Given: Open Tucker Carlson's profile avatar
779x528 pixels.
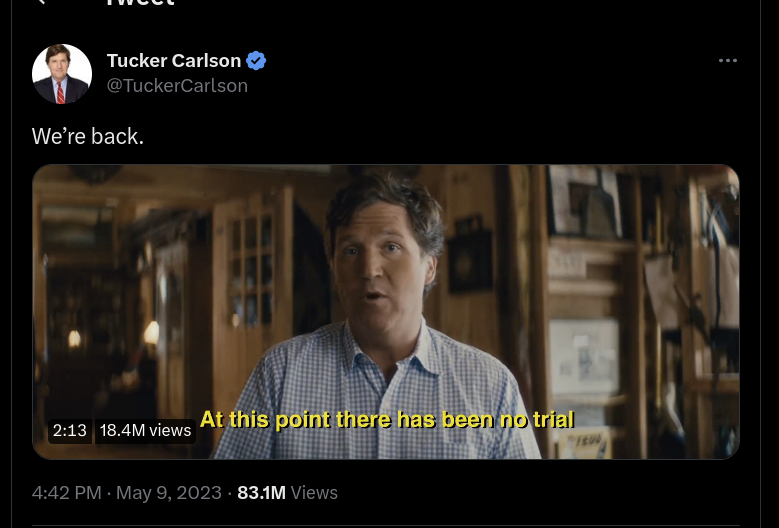Looking at the screenshot, I should click(62, 74).
